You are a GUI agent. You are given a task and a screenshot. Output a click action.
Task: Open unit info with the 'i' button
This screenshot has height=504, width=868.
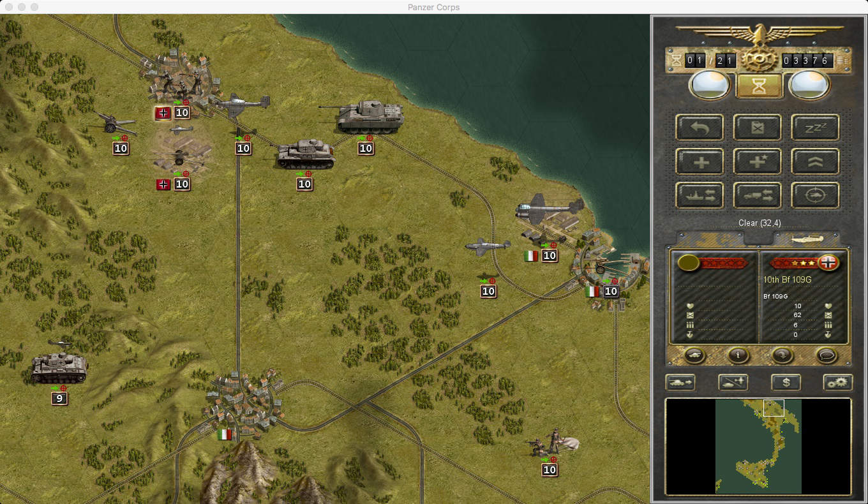click(x=738, y=355)
